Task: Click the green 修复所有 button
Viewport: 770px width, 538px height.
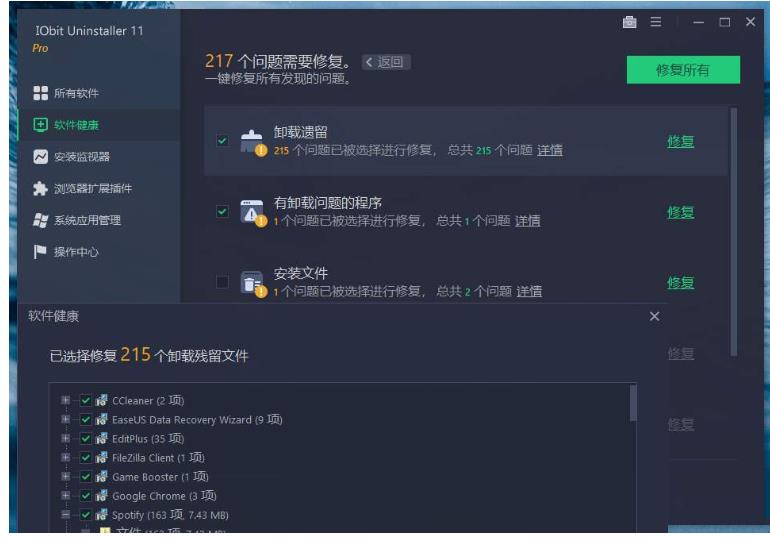Action: tap(683, 70)
